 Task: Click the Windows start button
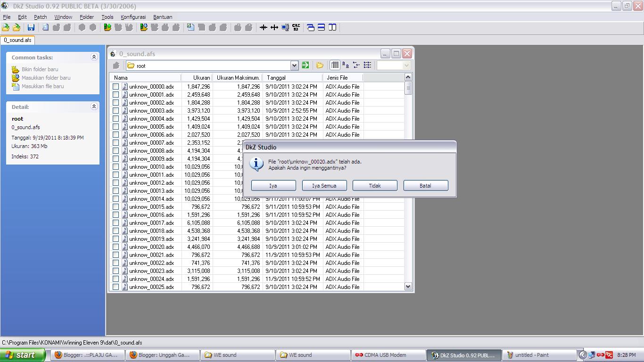click(x=23, y=355)
